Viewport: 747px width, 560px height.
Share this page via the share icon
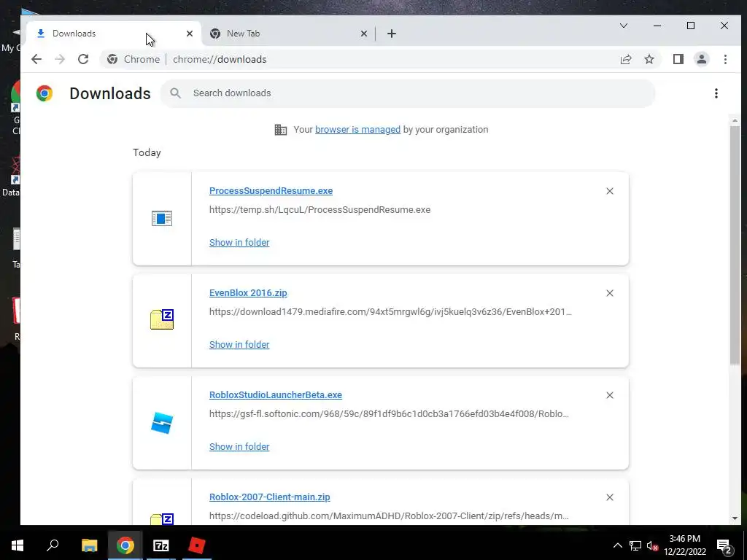pyautogui.click(x=625, y=59)
